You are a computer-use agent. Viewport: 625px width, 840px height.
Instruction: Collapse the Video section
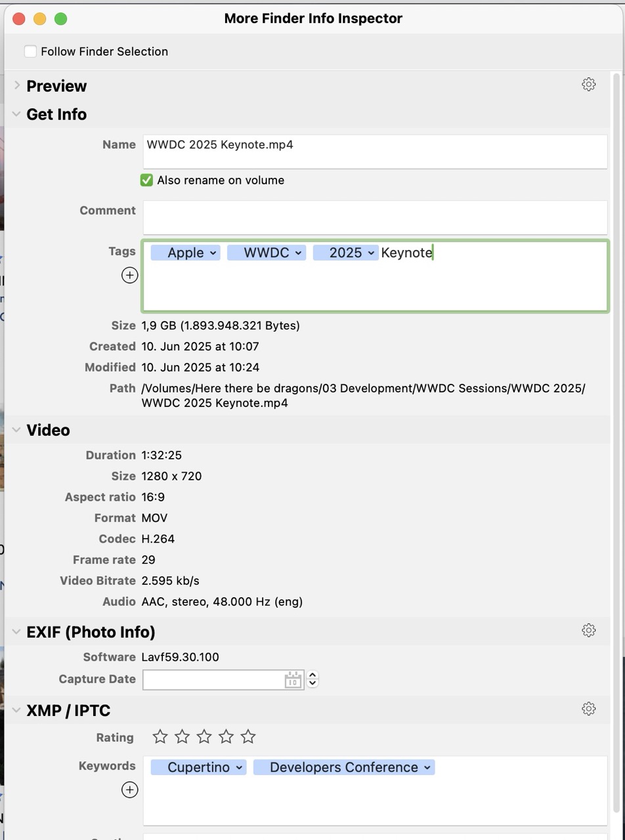pyautogui.click(x=16, y=430)
